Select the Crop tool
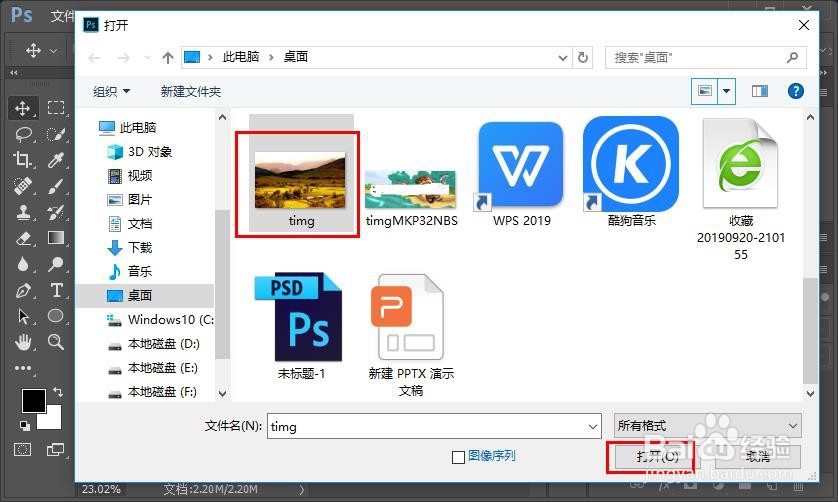 point(23,159)
